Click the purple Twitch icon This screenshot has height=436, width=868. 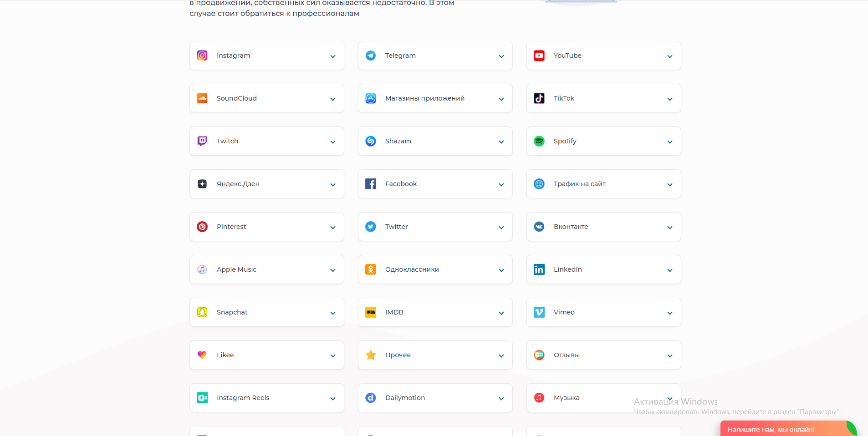click(202, 141)
